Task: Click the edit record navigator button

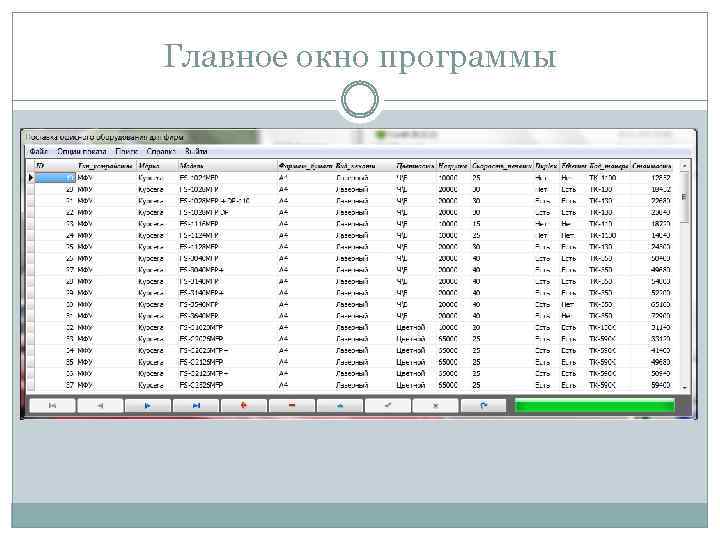Action: (x=340, y=405)
